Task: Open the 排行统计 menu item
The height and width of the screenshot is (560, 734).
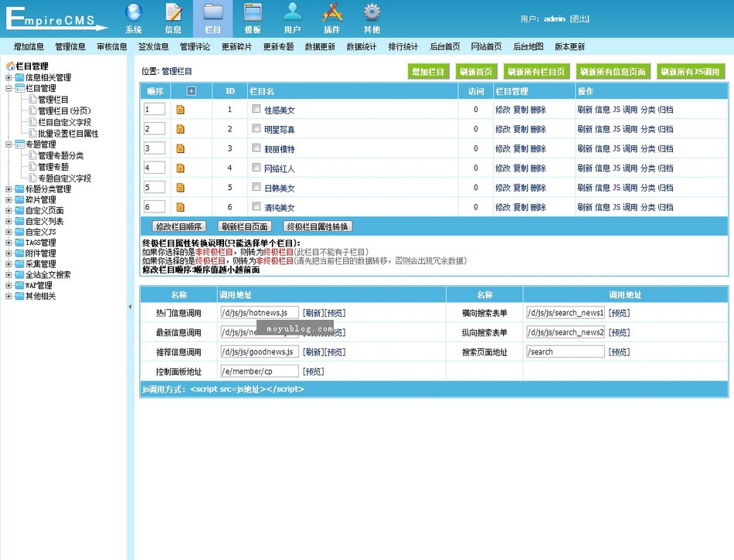Action: [x=403, y=46]
